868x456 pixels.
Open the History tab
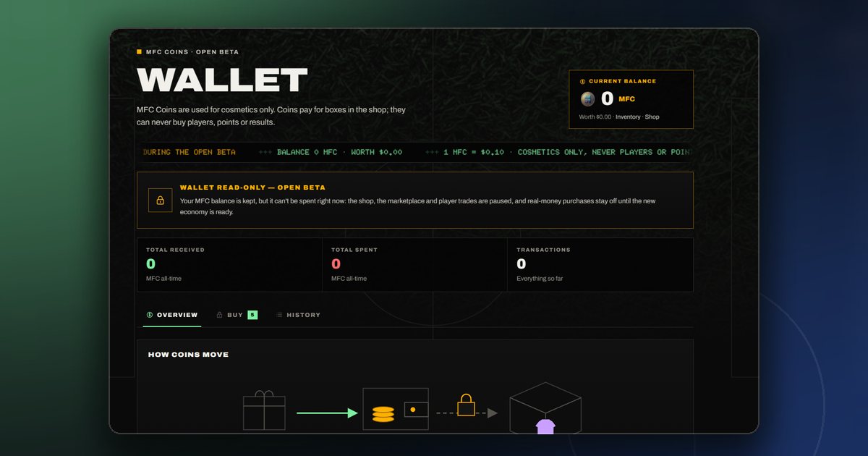(298, 315)
